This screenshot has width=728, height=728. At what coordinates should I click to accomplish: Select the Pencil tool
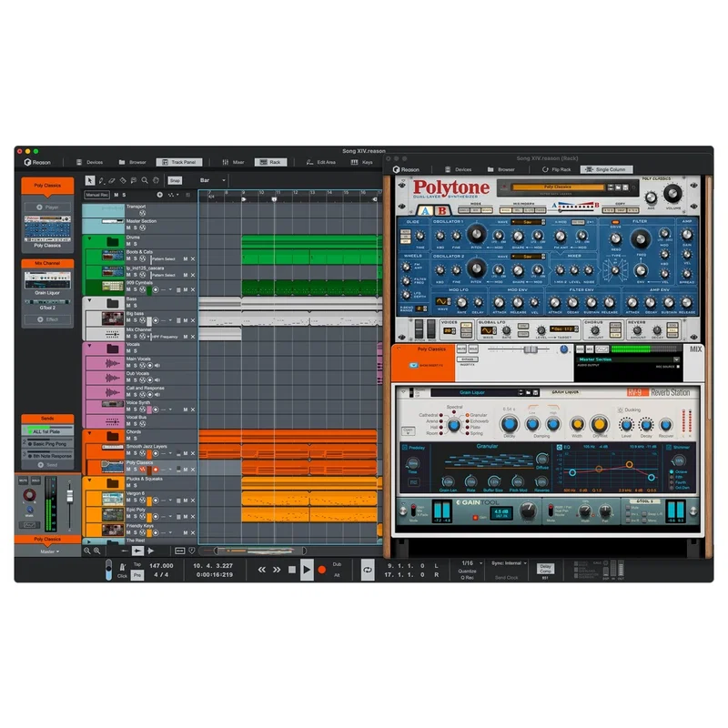point(101,180)
